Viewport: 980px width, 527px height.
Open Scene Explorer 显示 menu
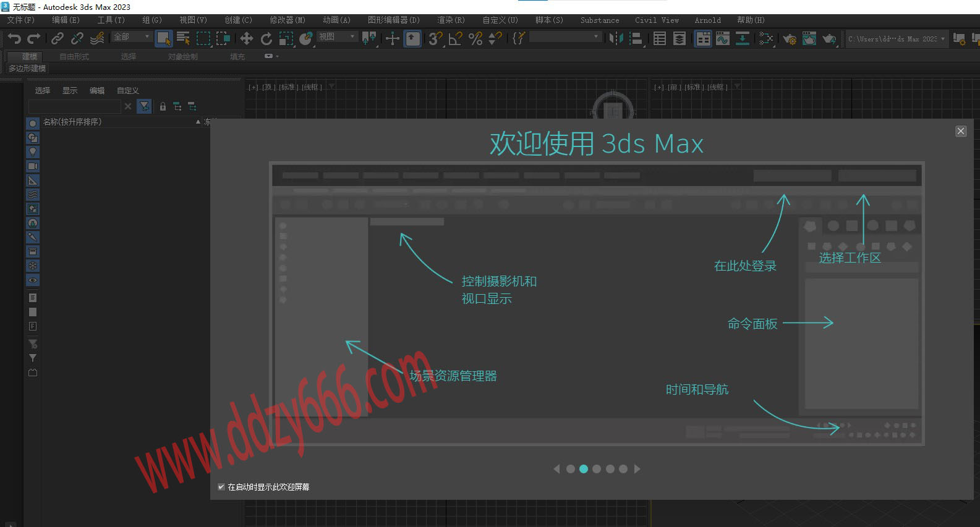[x=70, y=91]
